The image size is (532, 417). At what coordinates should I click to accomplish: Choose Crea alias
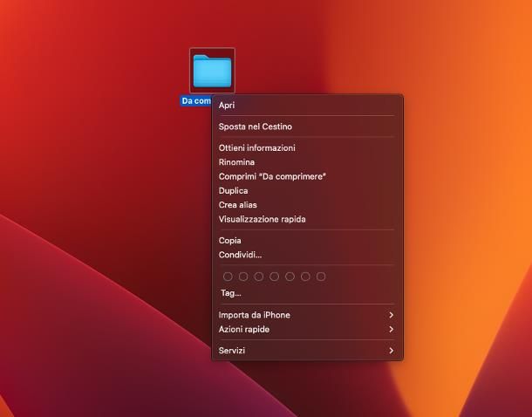pos(307,205)
